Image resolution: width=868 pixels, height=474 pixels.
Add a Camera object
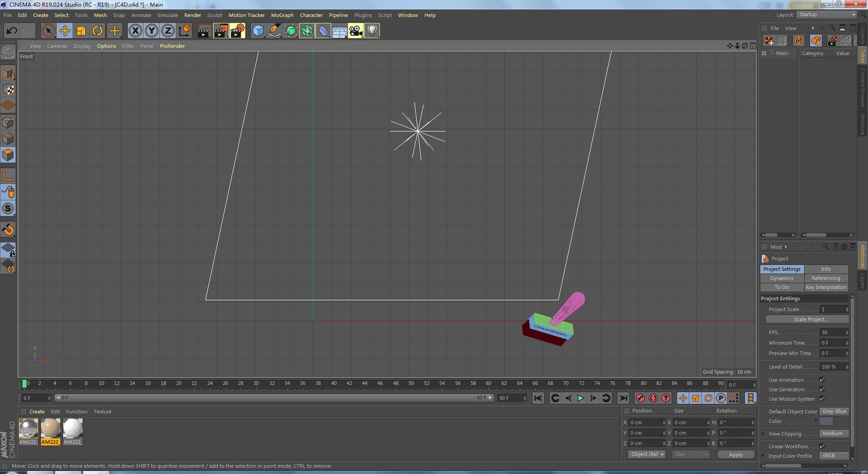[x=356, y=31]
